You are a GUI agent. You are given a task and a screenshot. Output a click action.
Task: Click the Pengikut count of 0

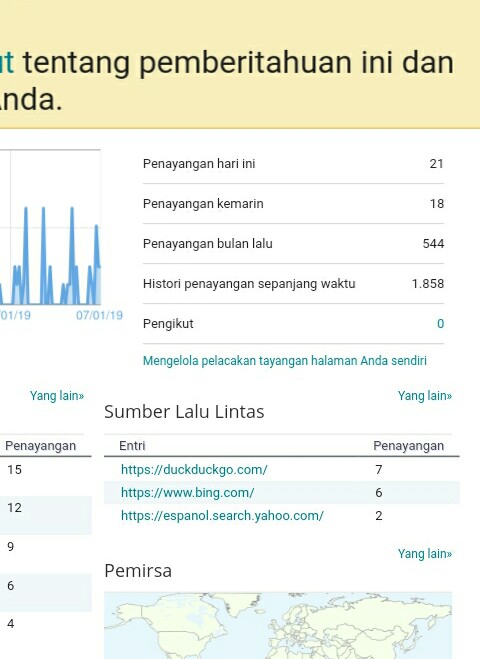440,324
